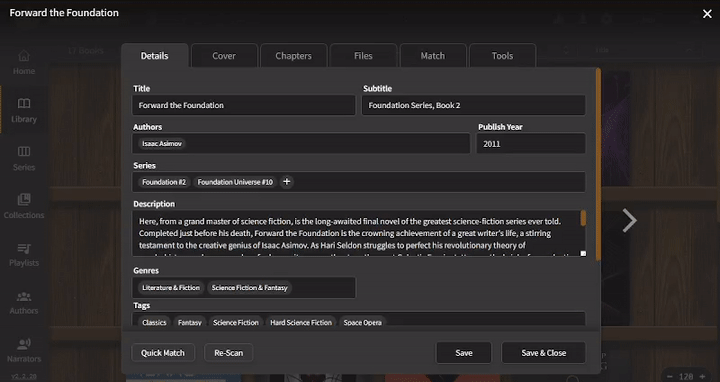Select the Foundation Universe #10 series chip
The height and width of the screenshot is (382, 720).
(x=235, y=182)
